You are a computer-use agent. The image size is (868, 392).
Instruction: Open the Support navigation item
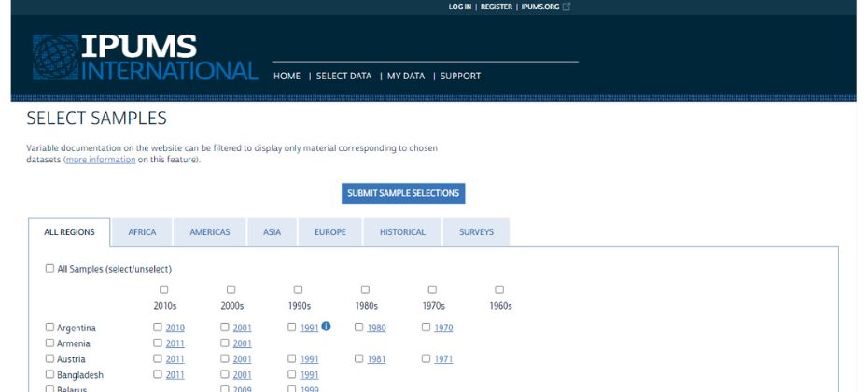(460, 77)
